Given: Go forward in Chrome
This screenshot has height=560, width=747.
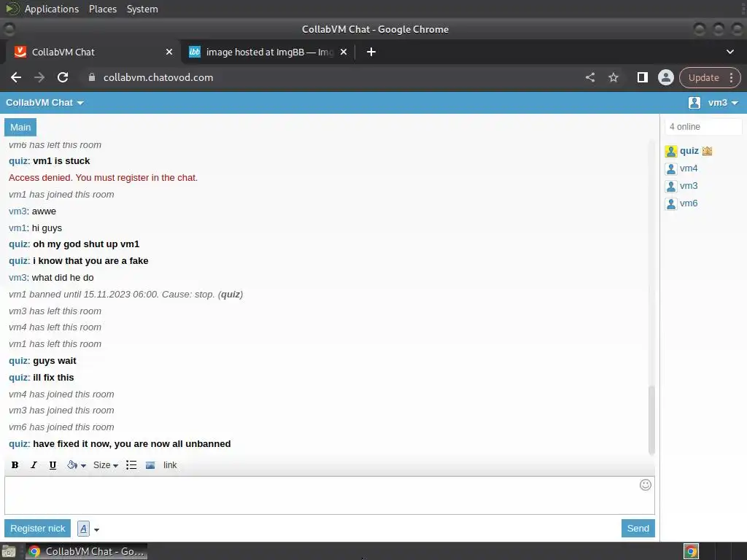Looking at the screenshot, I should [x=39, y=77].
